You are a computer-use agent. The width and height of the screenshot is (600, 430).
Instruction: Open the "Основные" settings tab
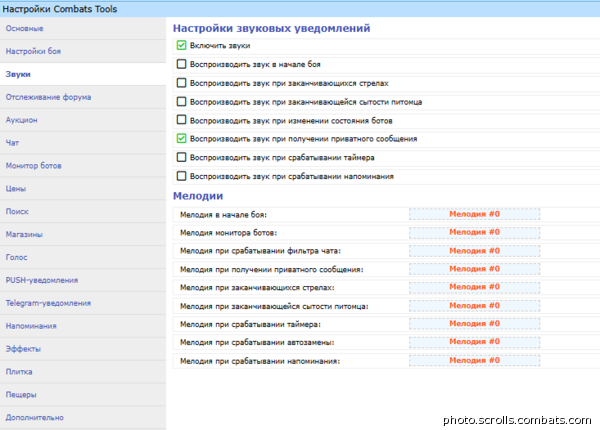pos(24,27)
